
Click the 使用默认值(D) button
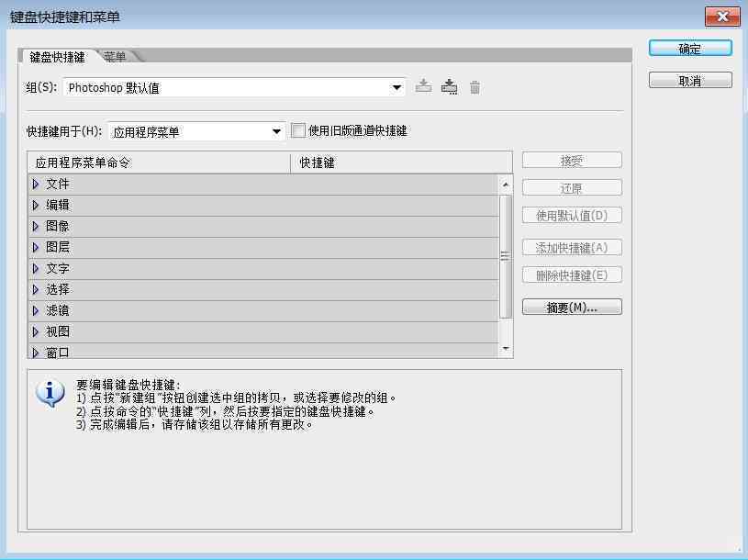[572, 216]
